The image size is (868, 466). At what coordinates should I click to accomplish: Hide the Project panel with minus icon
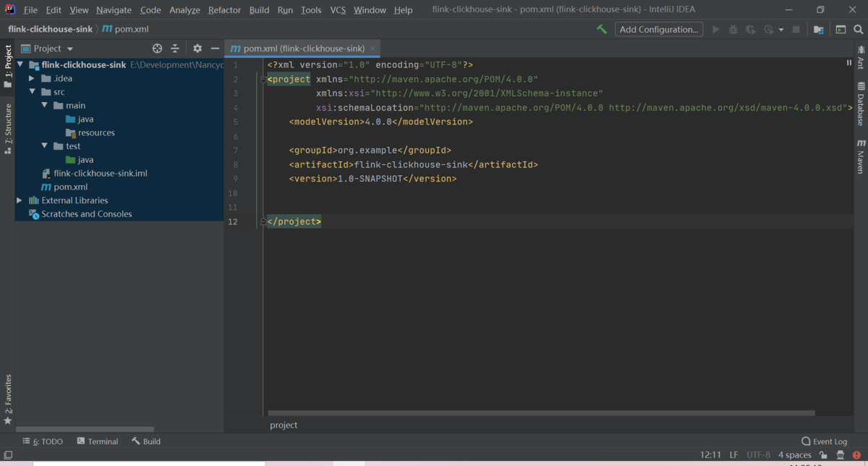click(215, 48)
